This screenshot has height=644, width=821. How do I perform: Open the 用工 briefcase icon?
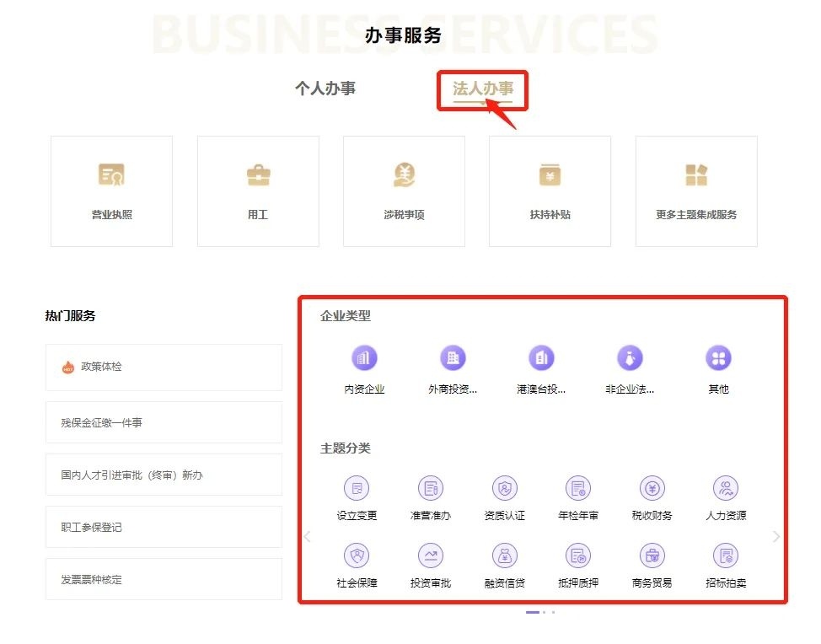[x=258, y=175]
